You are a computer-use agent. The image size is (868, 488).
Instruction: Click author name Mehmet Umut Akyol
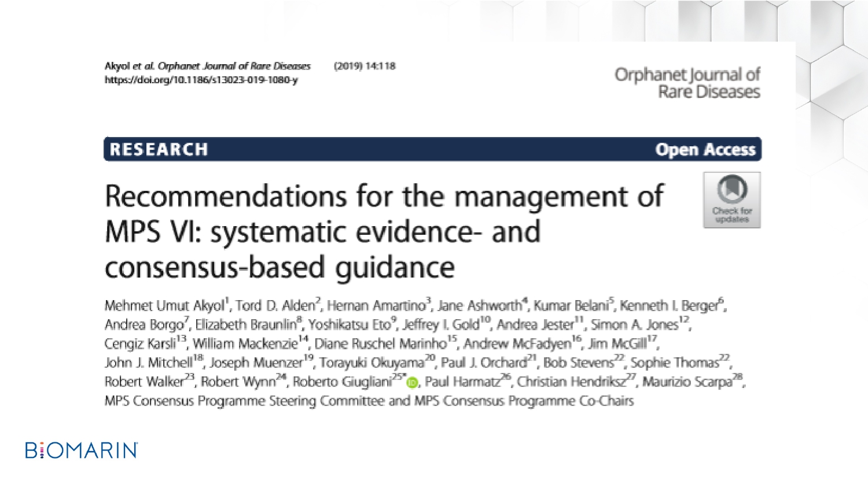point(164,306)
